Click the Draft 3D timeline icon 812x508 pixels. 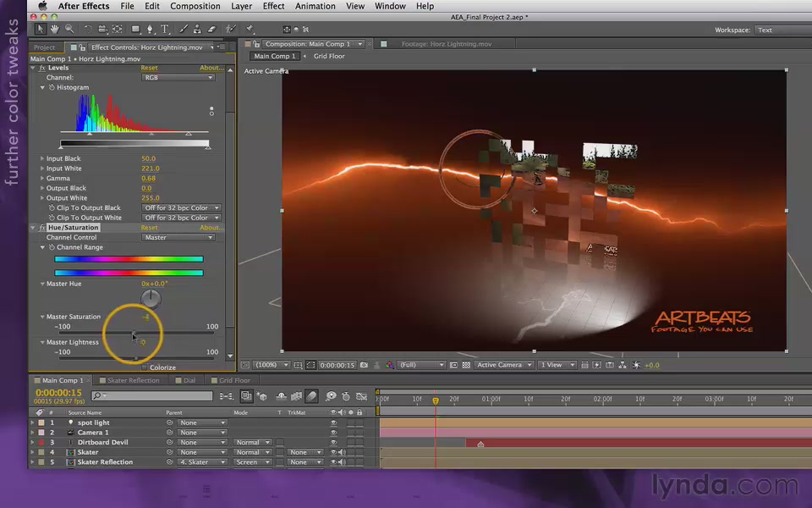pos(261,396)
